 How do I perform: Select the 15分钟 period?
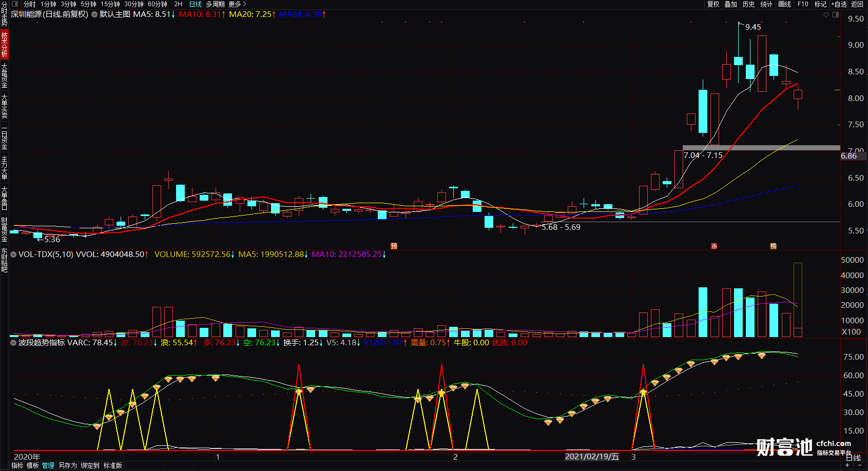pos(110,4)
